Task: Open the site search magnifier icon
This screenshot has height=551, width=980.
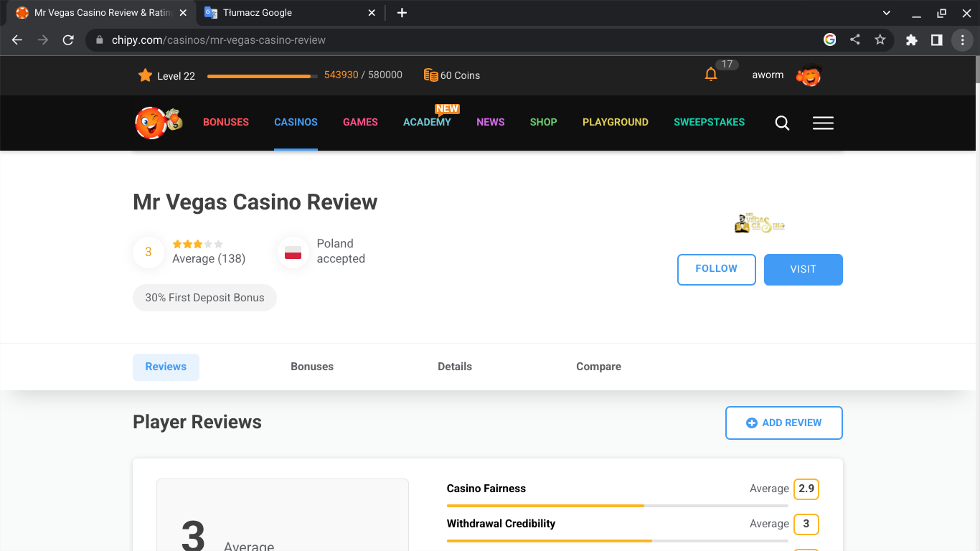Action: pyautogui.click(x=782, y=123)
